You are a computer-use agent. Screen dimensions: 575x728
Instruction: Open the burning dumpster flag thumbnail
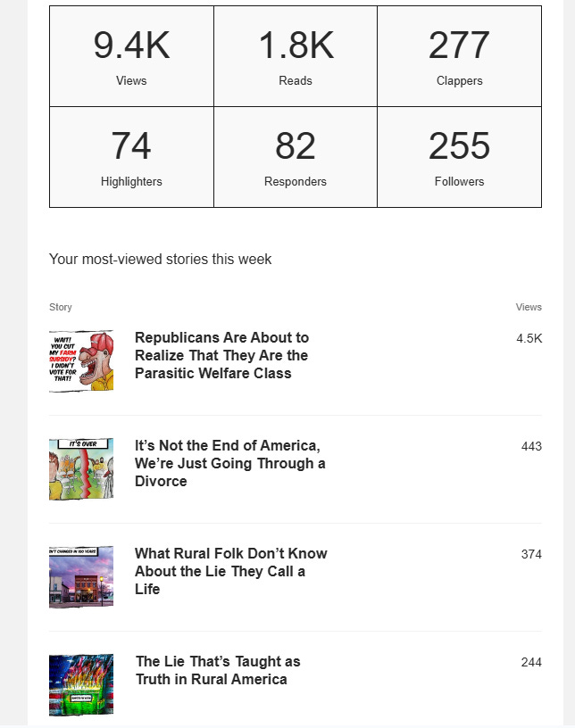81,685
